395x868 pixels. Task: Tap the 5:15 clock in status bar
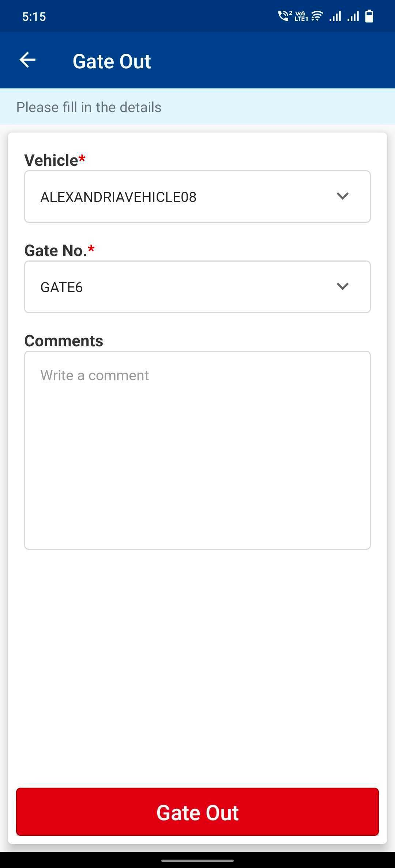click(x=34, y=16)
